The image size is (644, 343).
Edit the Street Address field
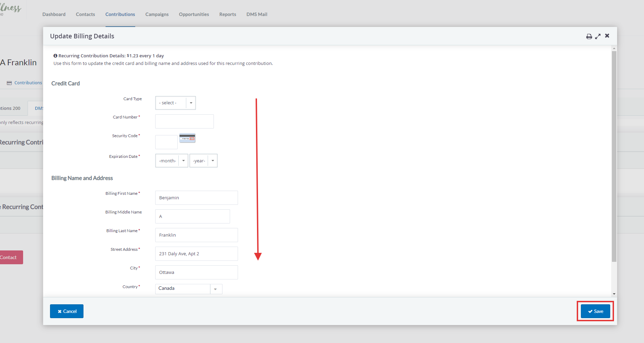pyautogui.click(x=197, y=254)
